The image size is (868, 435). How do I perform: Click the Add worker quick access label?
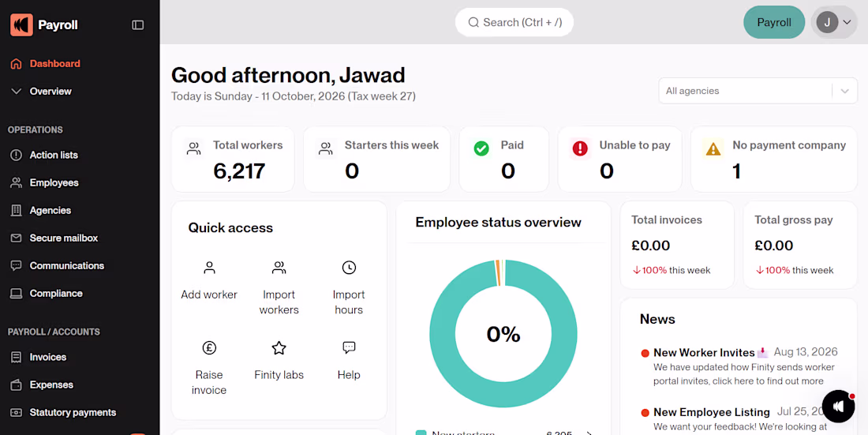(x=209, y=294)
